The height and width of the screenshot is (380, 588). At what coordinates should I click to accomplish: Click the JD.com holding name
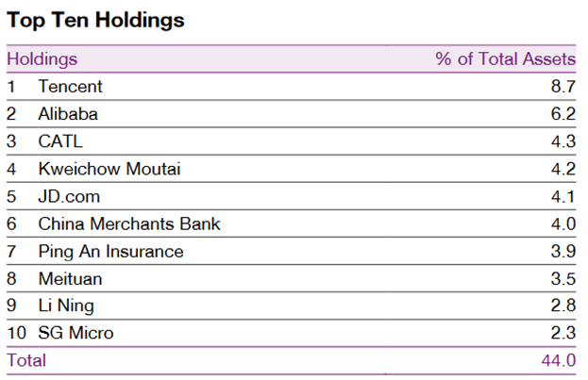[69, 196]
